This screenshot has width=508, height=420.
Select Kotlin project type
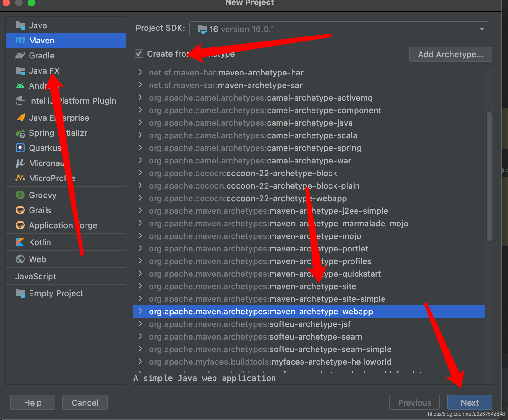point(66,242)
